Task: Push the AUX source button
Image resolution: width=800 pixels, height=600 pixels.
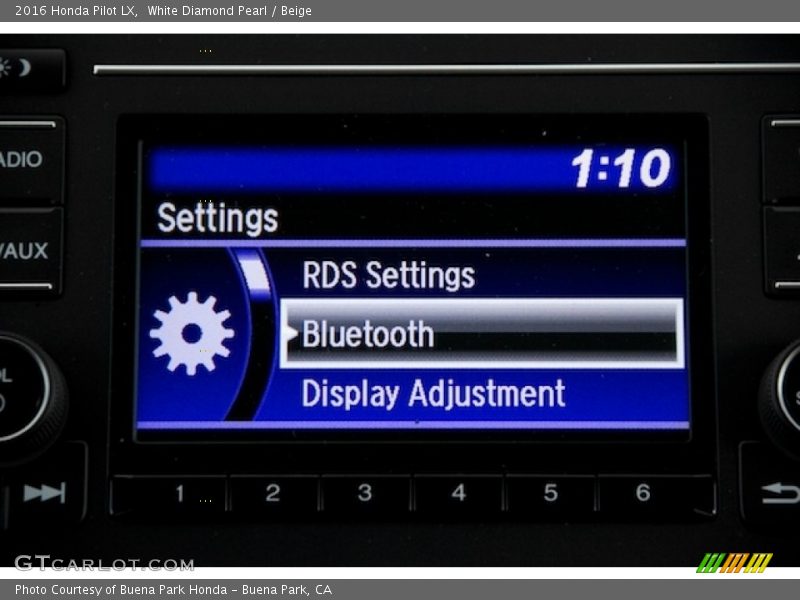Action: click(30, 251)
